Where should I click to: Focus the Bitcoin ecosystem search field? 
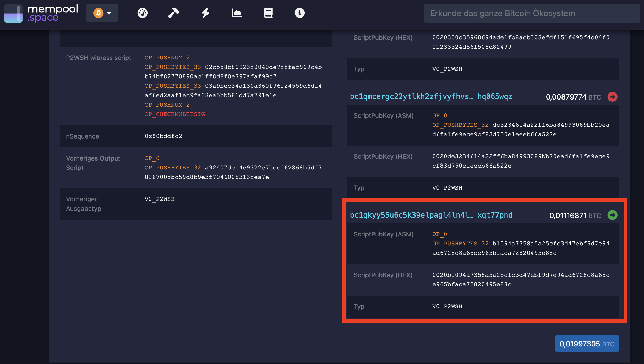532,13
